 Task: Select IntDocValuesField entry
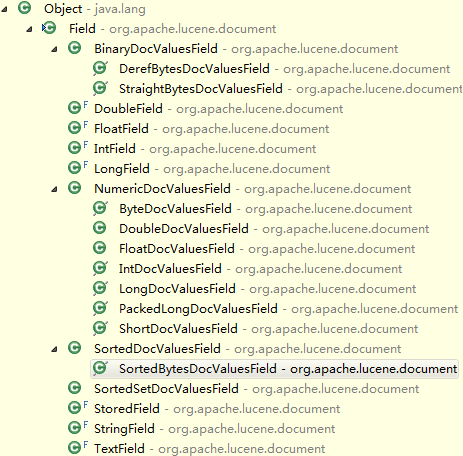pos(261,269)
